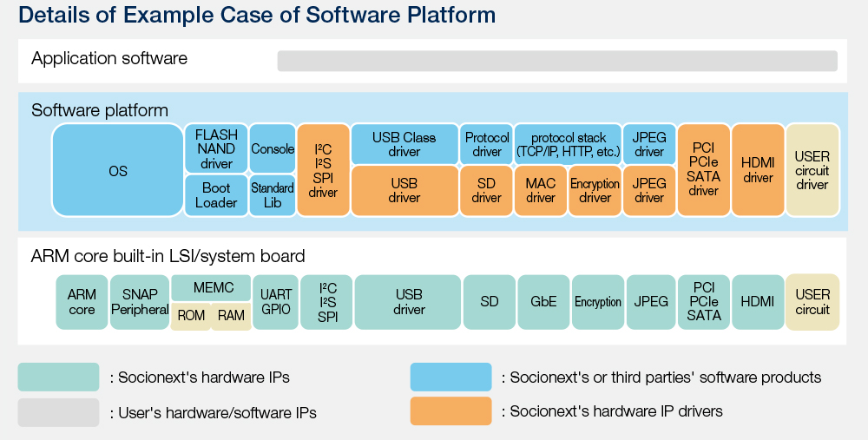The image size is (868, 440).
Task: Select the SNAP Peripheral block
Action: coord(140,302)
